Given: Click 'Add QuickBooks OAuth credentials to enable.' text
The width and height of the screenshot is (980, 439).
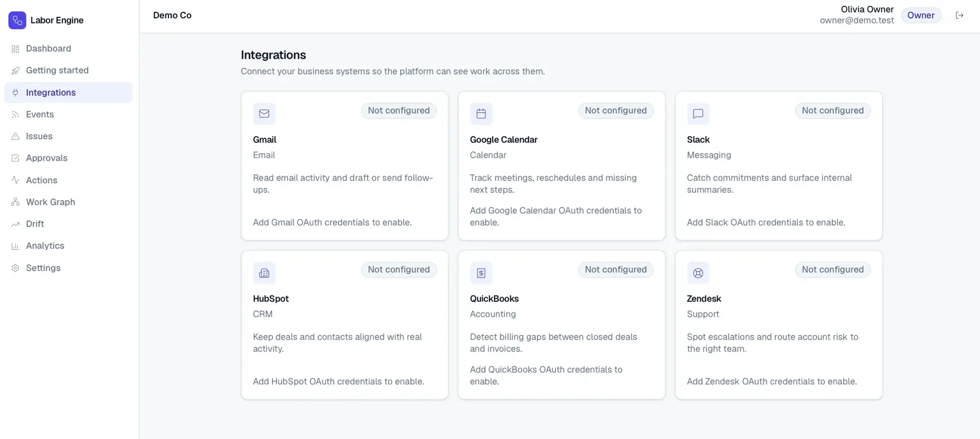Looking at the screenshot, I should [546, 376].
